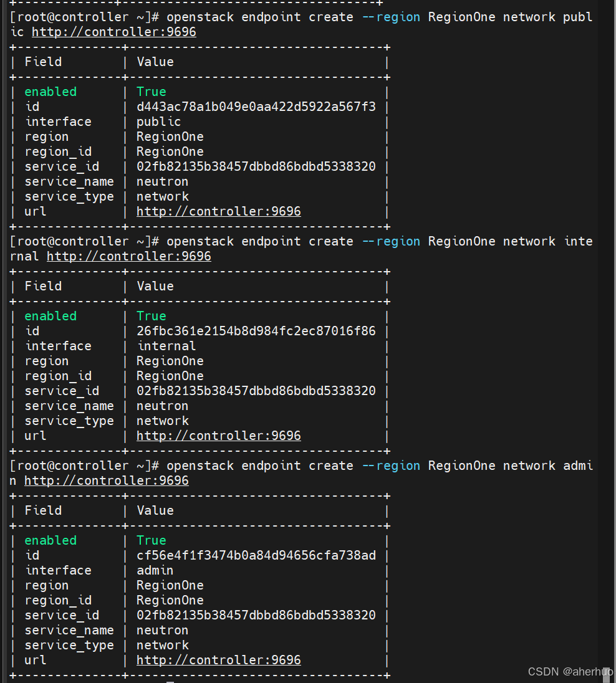
Task: Click the [root@controller ~]# prompt of the first command
Action: tap(84, 17)
